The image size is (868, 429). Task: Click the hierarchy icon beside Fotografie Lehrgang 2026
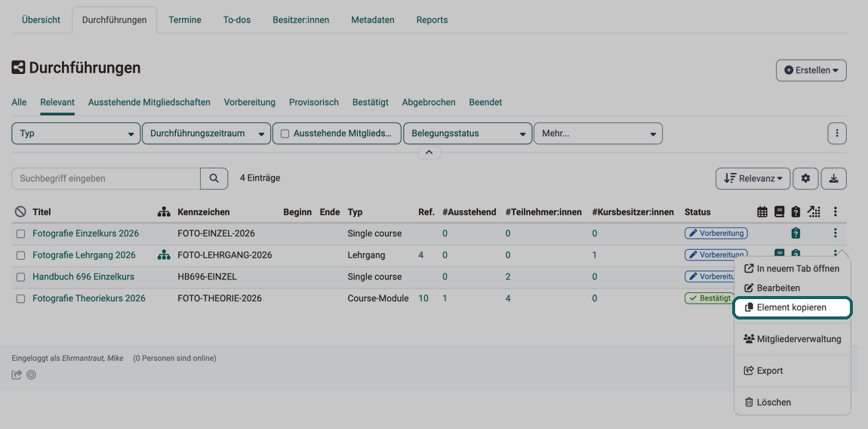pyautogui.click(x=163, y=255)
